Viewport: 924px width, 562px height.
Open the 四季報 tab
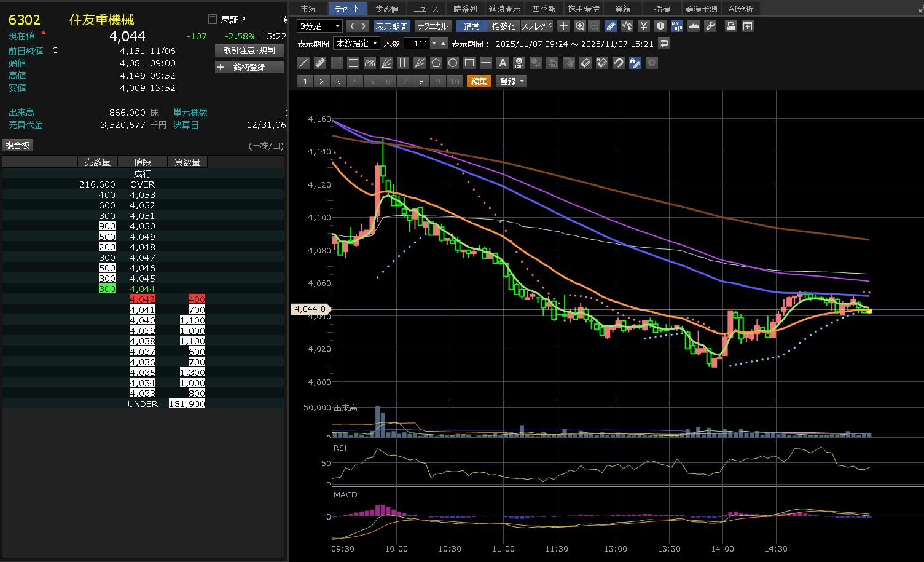pyautogui.click(x=544, y=9)
